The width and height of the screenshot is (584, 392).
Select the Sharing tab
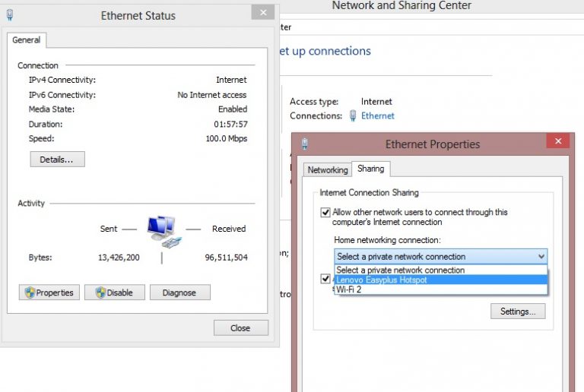[x=370, y=169]
